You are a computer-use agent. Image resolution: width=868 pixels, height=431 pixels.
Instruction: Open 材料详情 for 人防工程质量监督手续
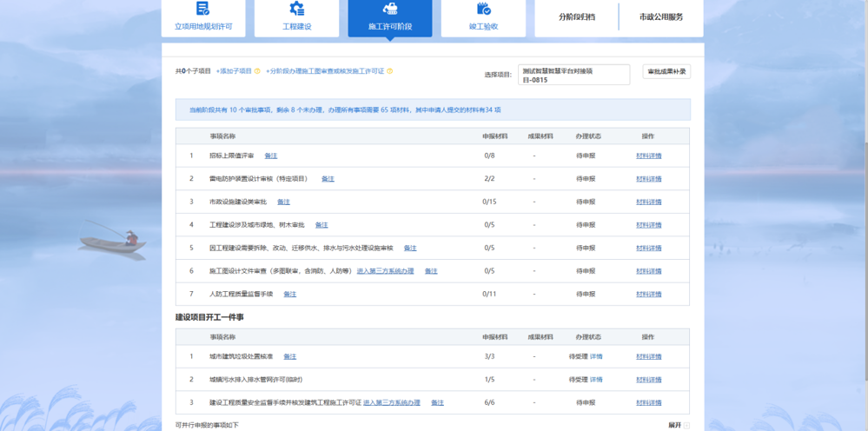click(648, 295)
